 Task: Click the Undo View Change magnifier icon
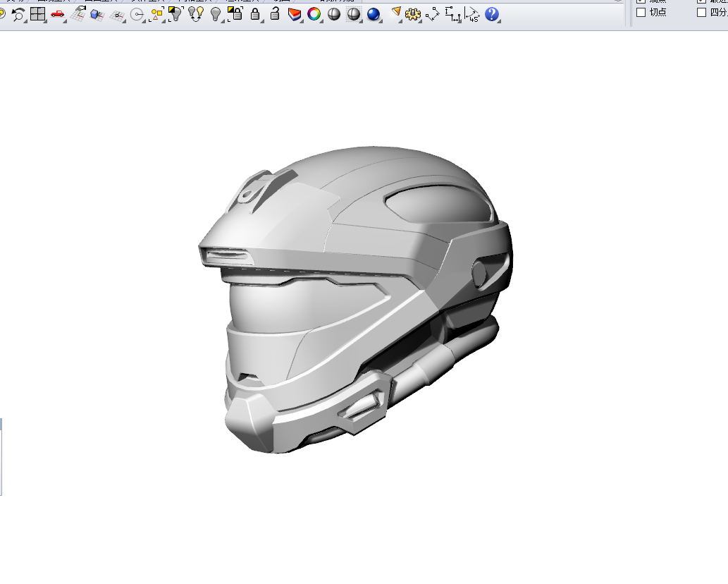18,14
